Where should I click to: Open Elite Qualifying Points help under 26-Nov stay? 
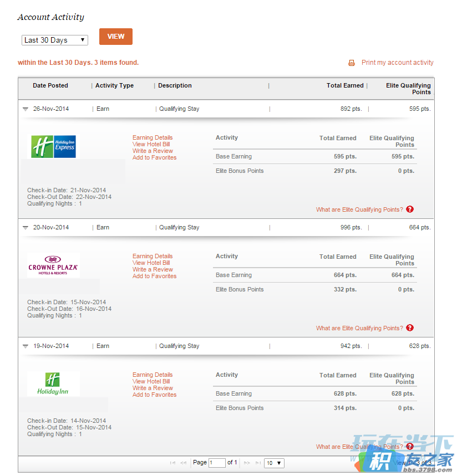click(359, 210)
